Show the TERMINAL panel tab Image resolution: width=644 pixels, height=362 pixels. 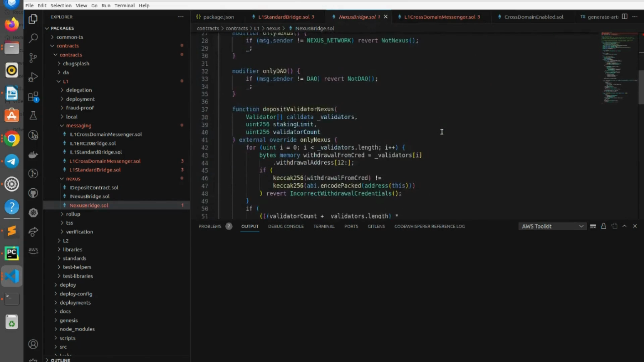coord(324,226)
